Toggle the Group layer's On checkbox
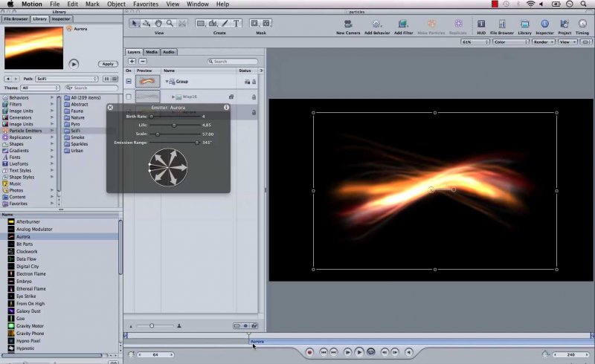This screenshot has height=364, width=595. tap(129, 82)
